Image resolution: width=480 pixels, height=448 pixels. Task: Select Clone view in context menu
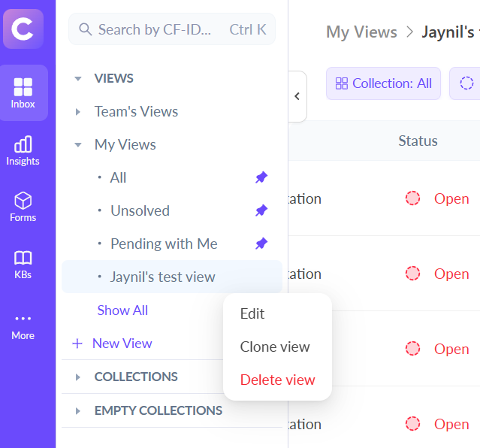(x=275, y=347)
